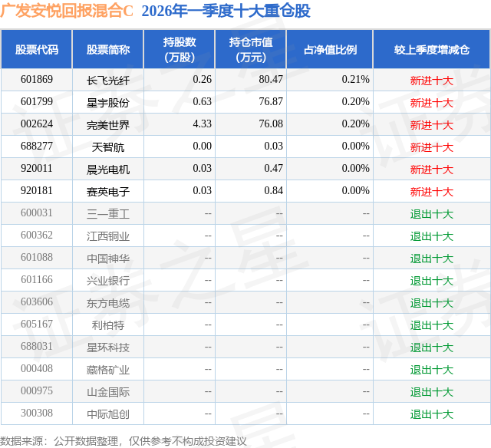Click market value 76.87
The height and width of the screenshot is (448, 491).
[x=271, y=102]
